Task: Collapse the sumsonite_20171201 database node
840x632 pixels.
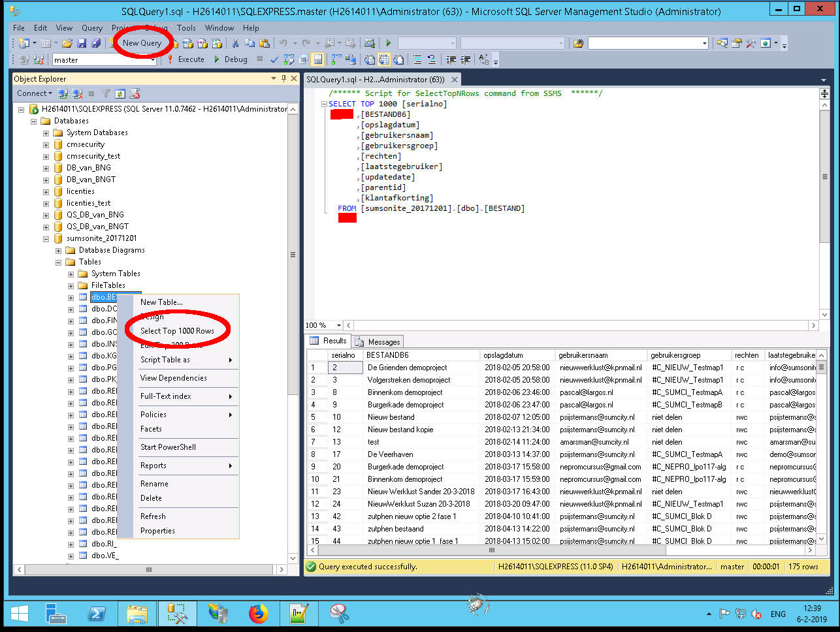Action: 46,239
